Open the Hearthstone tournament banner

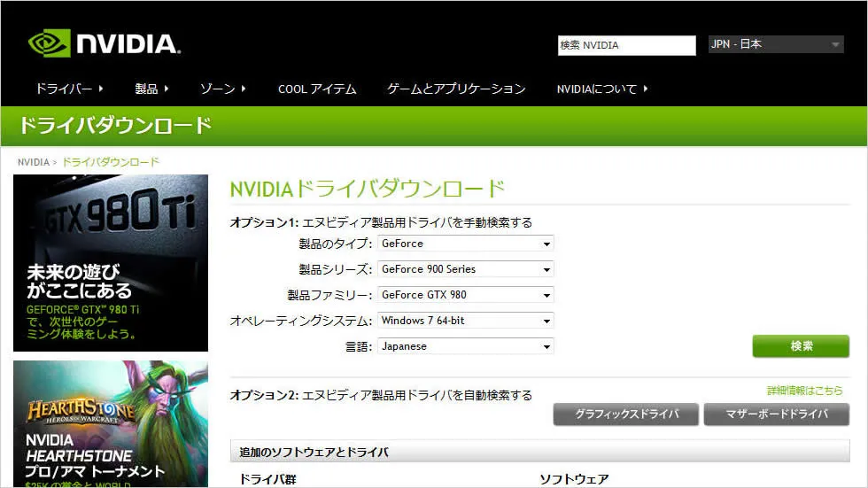pyautogui.click(x=111, y=424)
